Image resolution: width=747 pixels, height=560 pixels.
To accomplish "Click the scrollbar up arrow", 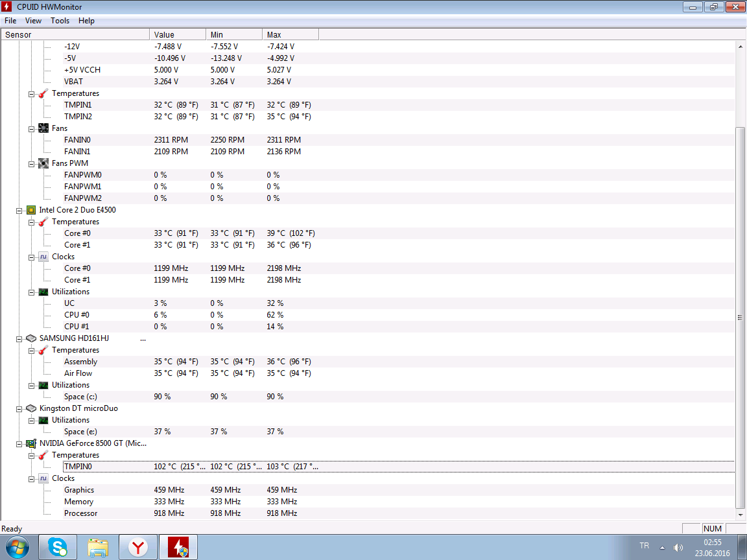I will 740,46.
